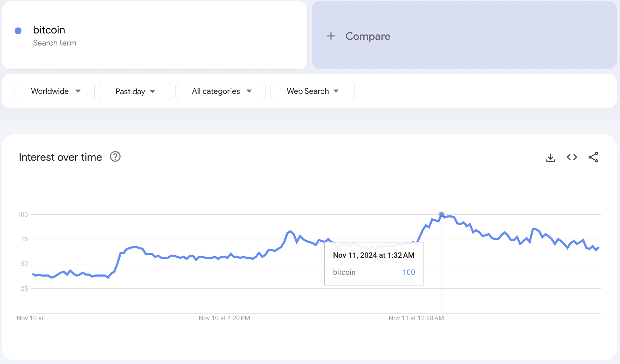Open the Worldwide region dropdown
The image size is (620, 364).
54,91
